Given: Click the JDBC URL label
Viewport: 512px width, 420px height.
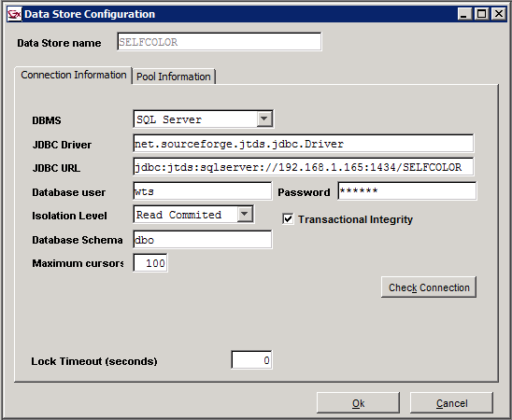Looking at the screenshot, I should 56,168.
